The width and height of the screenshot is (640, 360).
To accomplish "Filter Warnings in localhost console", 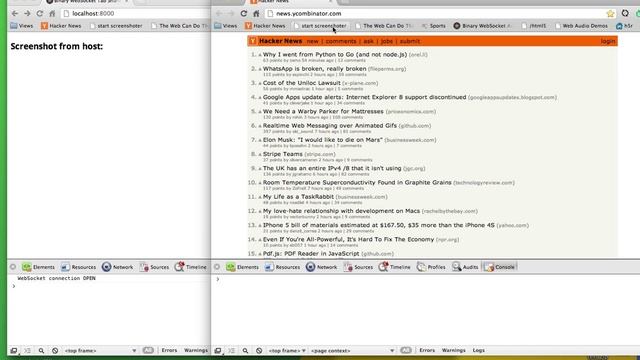I will [196, 350].
